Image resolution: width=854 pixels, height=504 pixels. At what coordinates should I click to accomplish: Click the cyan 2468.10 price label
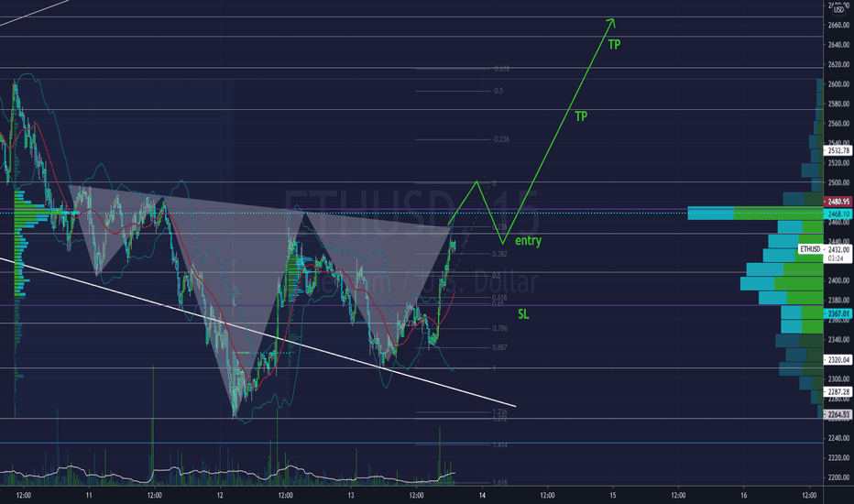click(838, 214)
